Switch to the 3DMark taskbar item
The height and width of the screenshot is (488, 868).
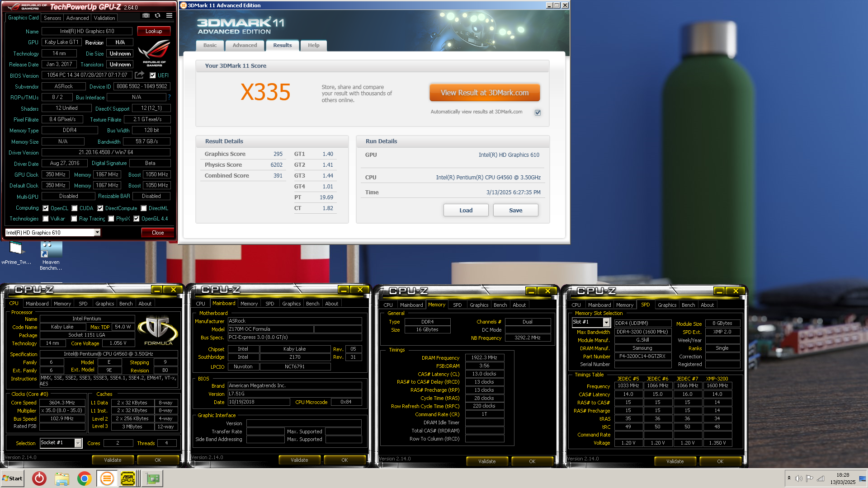pos(107,478)
